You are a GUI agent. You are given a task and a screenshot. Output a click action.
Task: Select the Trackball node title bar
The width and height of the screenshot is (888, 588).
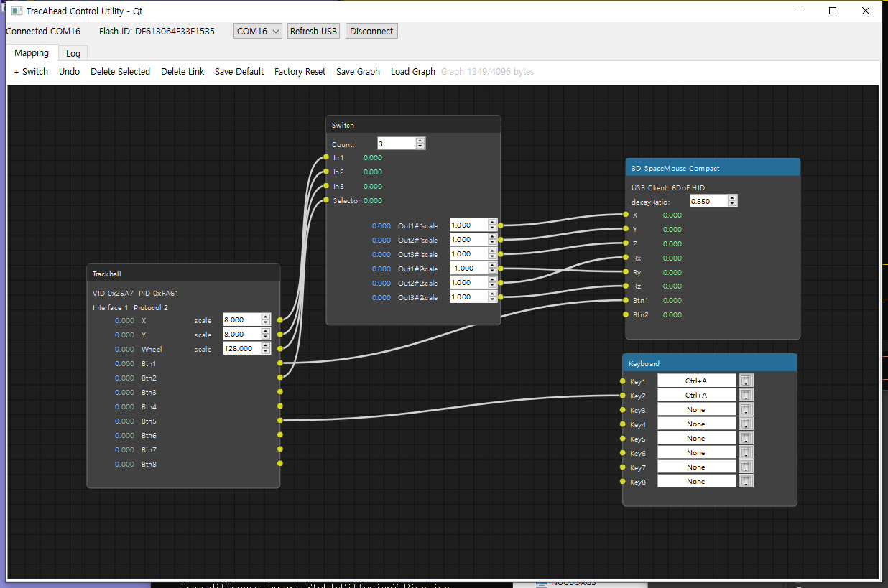pos(183,273)
